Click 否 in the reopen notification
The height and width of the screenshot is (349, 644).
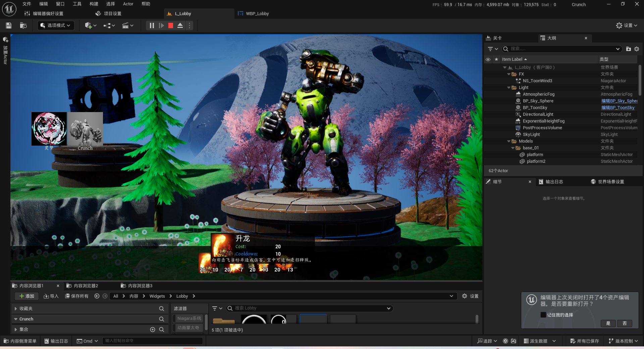pyautogui.click(x=625, y=323)
